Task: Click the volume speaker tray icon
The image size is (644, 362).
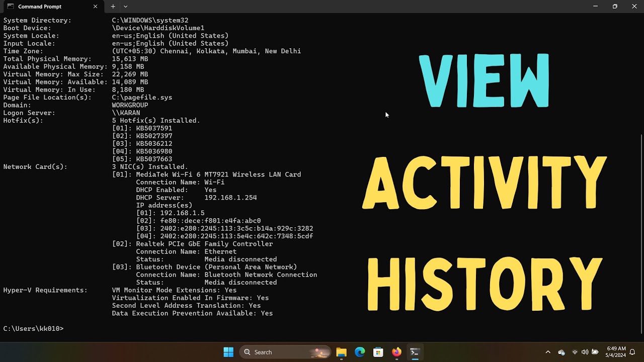Action: [585, 352]
